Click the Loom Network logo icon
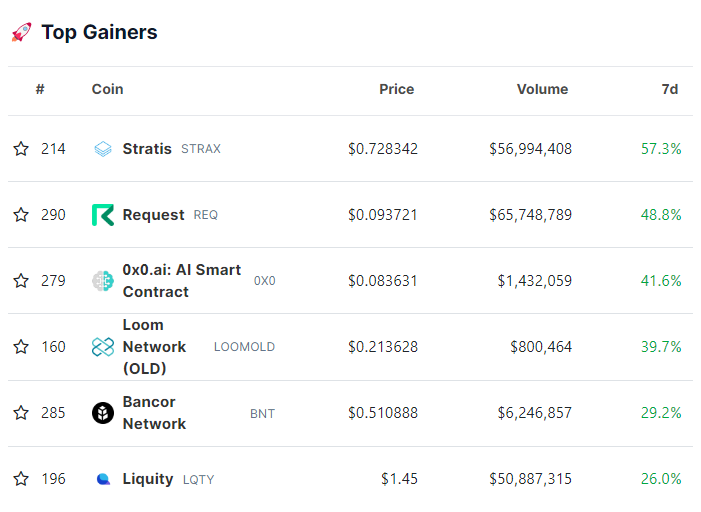Image resolution: width=701 pixels, height=512 pixels. (103, 347)
